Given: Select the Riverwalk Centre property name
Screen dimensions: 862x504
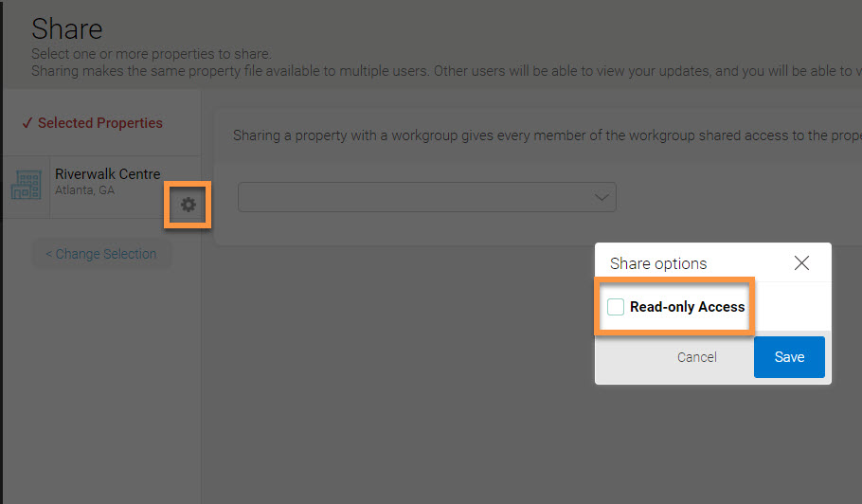Looking at the screenshot, I should [x=107, y=174].
